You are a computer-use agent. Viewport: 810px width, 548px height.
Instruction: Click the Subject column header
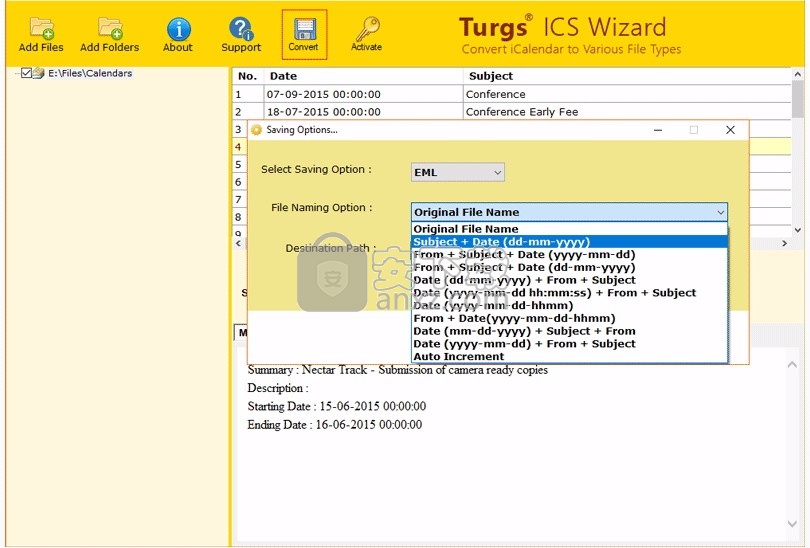point(627,76)
